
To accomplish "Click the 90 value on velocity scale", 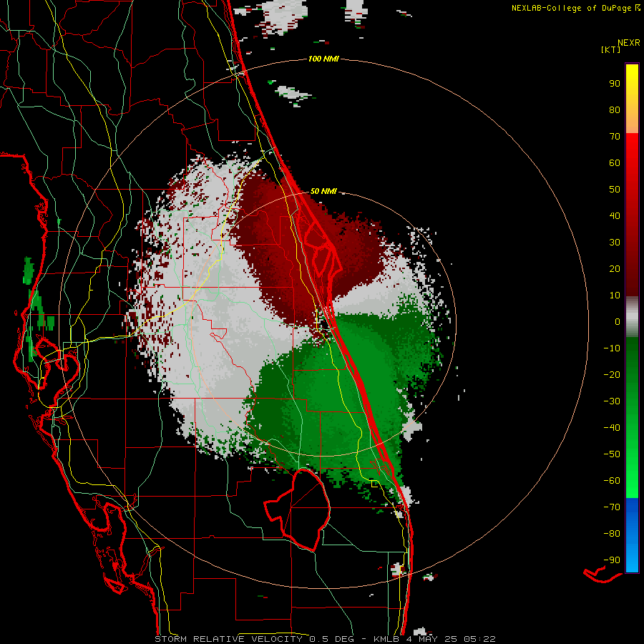I will [615, 84].
